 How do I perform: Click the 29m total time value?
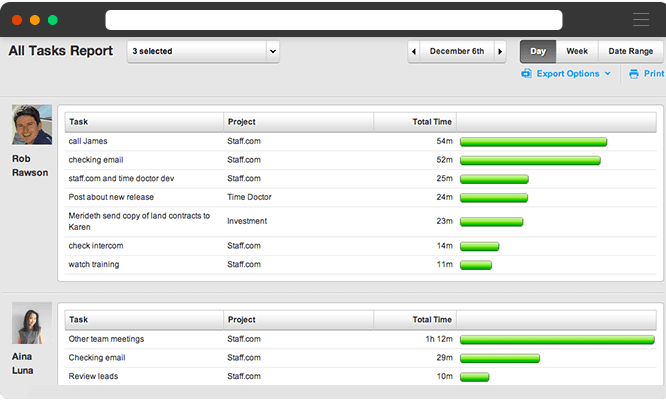[444, 358]
